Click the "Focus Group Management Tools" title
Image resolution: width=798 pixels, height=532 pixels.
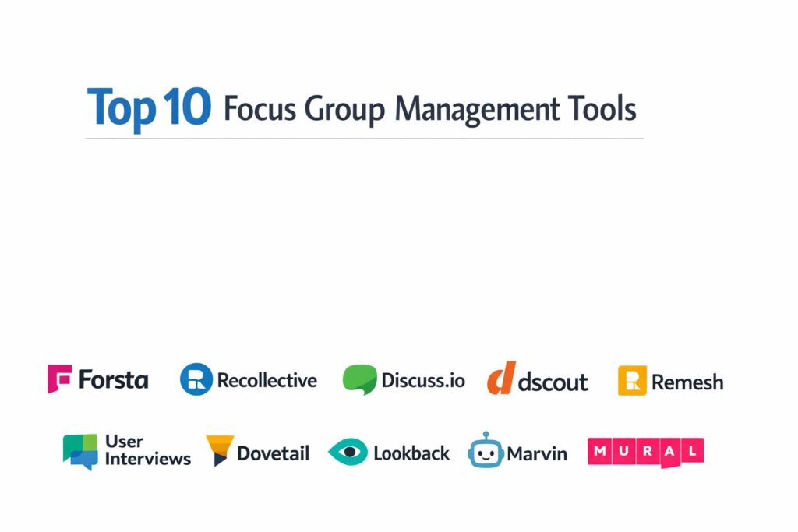point(429,109)
